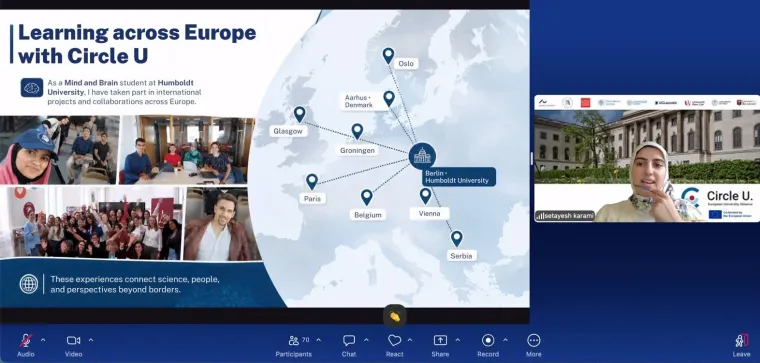This screenshot has height=363, width=760.
Task: Expand chat options chevron
Action: 366,340
